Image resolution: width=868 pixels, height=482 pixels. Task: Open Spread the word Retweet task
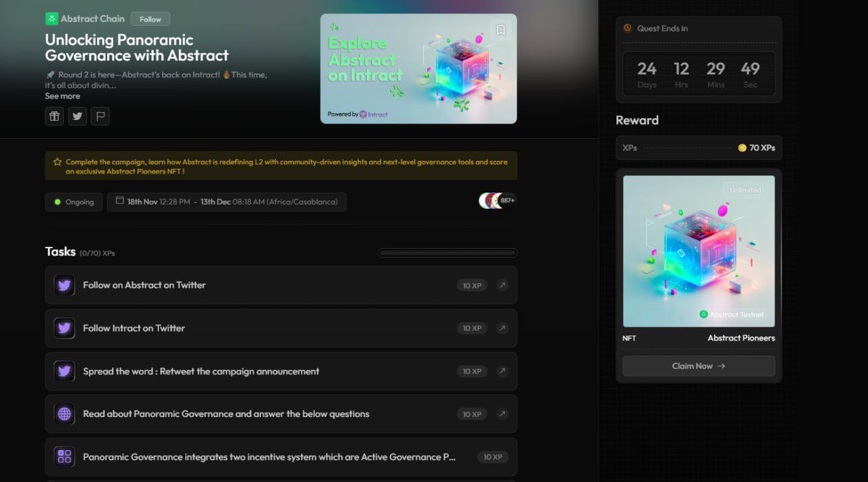pyautogui.click(x=281, y=371)
